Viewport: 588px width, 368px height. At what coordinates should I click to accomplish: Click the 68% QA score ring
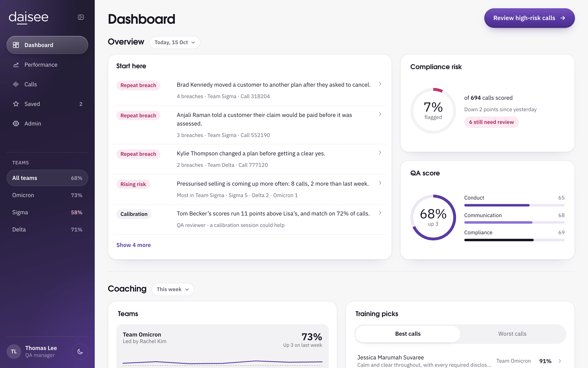tap(433, 218)
